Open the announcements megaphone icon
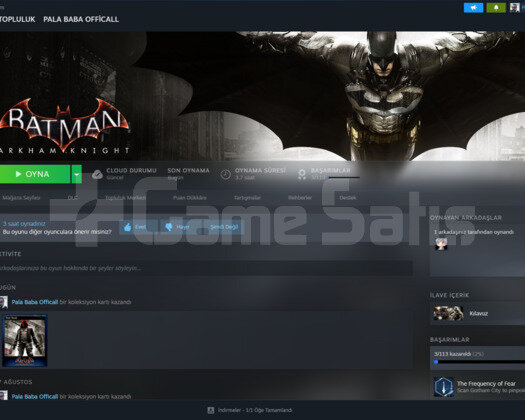The height and width of the screenshot is (420, 525). click(x=473, y=7)
